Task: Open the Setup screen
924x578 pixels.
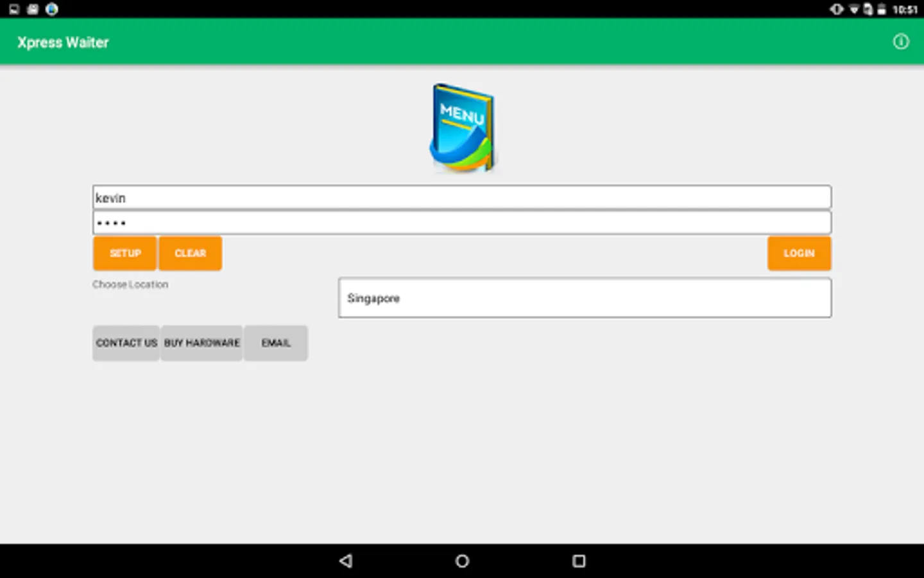Action: click(125, 253)
